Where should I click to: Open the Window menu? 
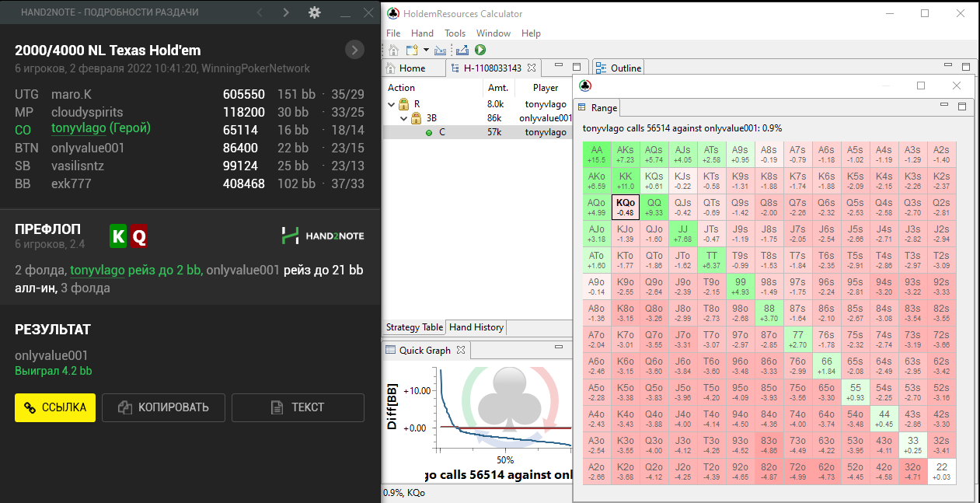(x=493, y=33)
